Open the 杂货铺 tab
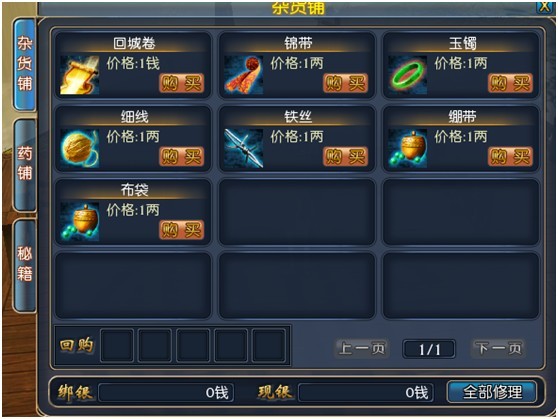 [x=25, y=64]
